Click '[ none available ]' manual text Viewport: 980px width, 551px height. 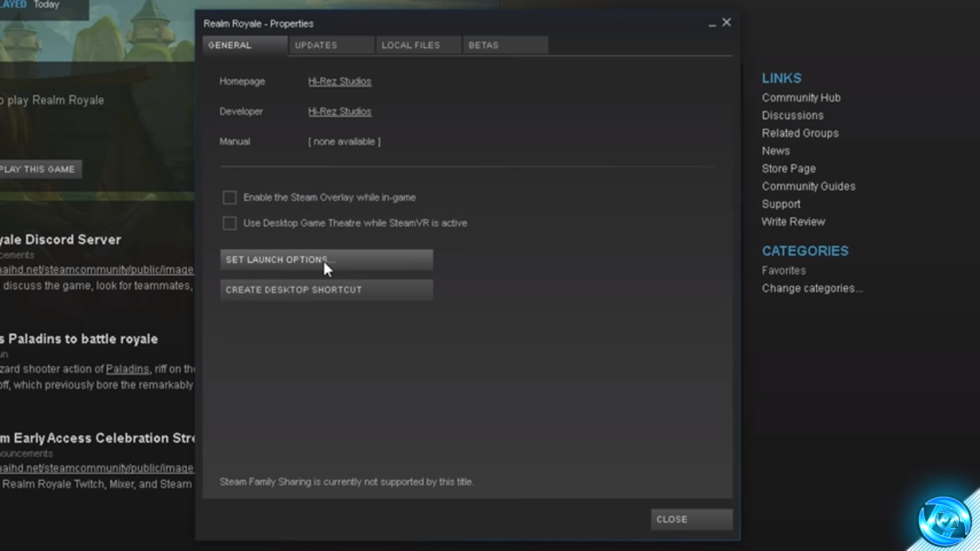click(344, 142)
